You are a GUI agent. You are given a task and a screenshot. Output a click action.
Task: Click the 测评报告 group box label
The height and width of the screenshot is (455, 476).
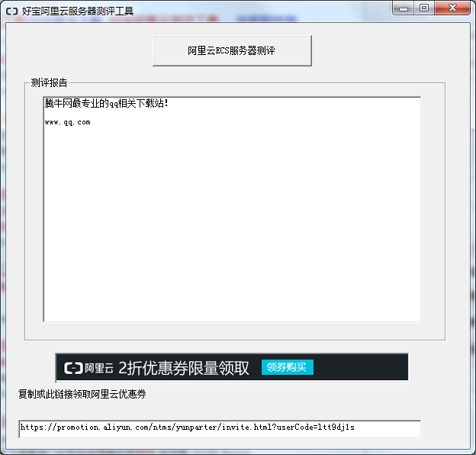pos(49,82)
